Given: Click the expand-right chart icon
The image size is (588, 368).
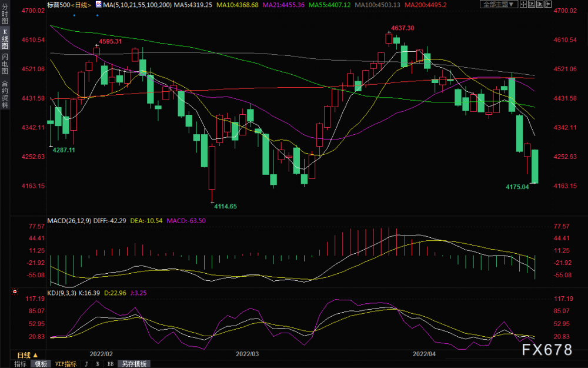Looking at the screenshot, I should pyautogui.click(x=548, y=4).
